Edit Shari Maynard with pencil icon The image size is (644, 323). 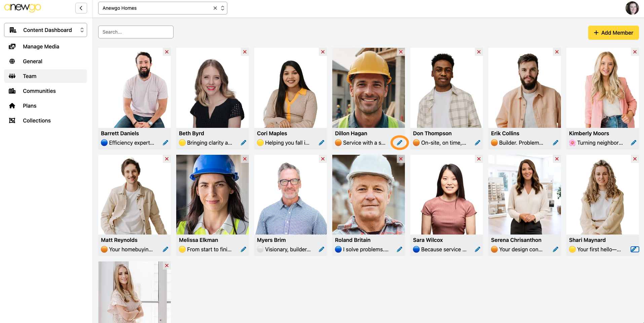click(x=635, y=249)
